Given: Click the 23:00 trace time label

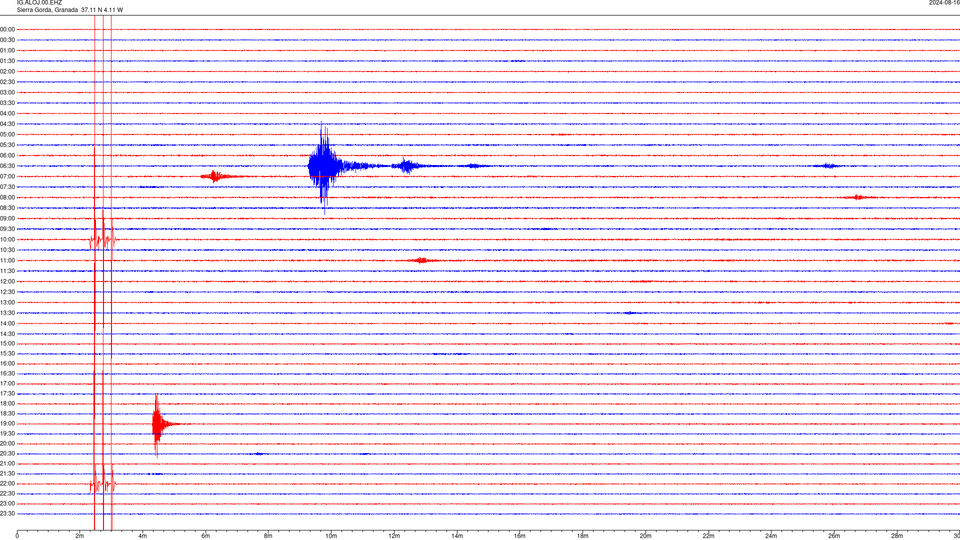Looking at the screenshot, I should coord(7,504).
